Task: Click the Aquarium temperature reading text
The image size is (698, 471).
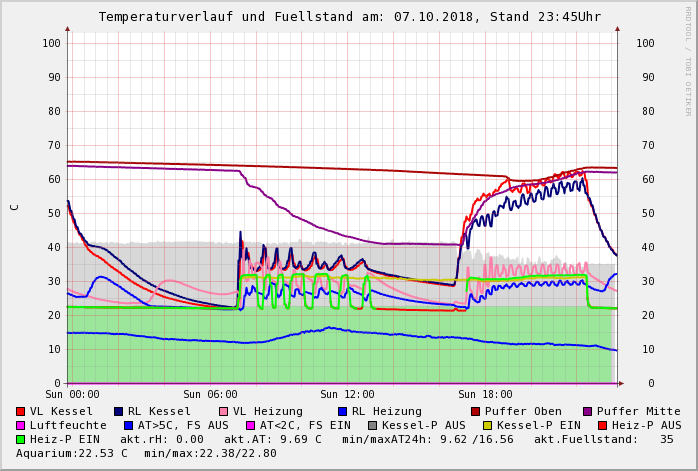Action: pyautogui.click(x=72, y=453)
